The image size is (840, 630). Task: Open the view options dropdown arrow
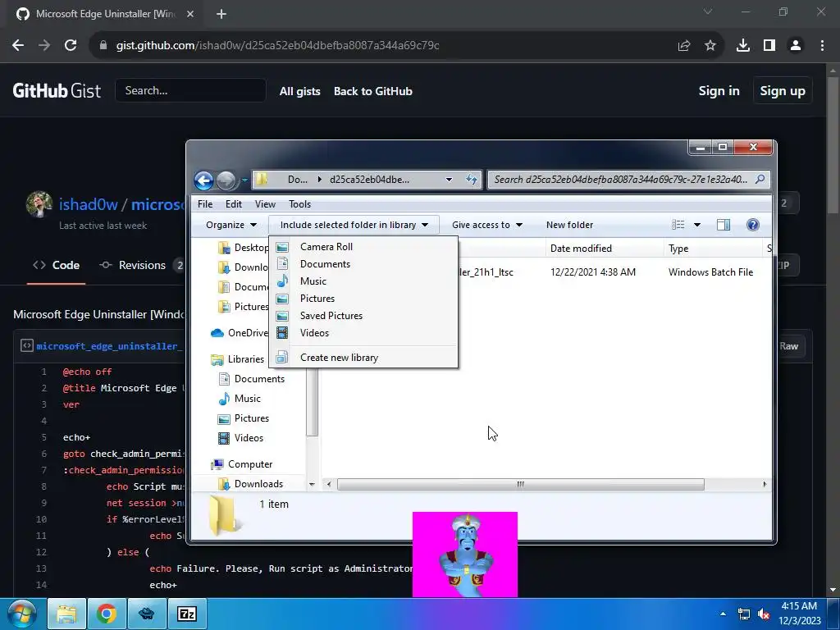coord(697,225)
